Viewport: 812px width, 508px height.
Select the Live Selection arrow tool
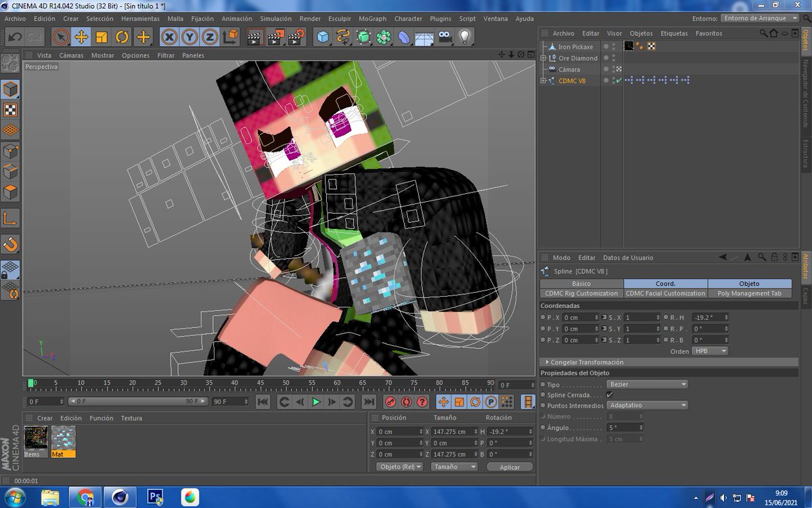click(x=60, y=37)
